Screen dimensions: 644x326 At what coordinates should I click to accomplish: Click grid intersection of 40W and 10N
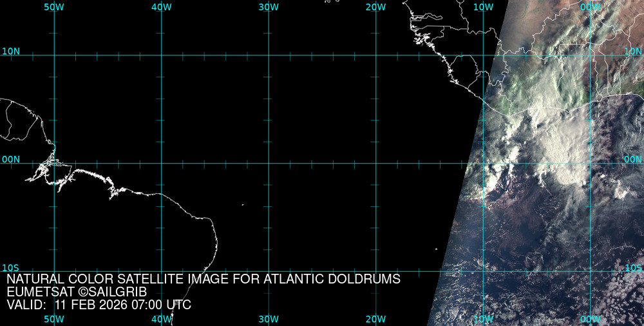[x=161, y=55]
